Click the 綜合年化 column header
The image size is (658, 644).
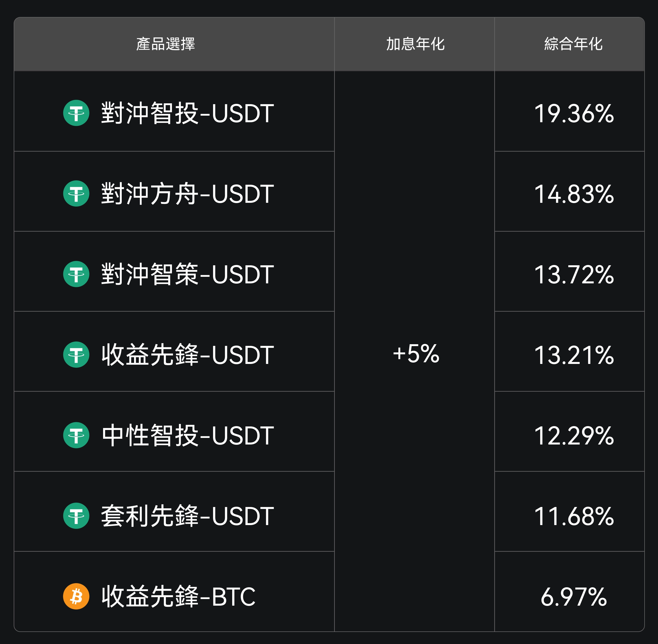573,44
